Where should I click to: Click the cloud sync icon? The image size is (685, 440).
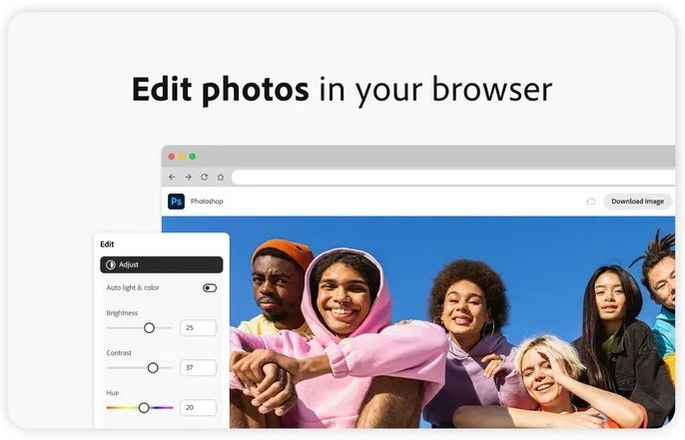tap(591, 201)
